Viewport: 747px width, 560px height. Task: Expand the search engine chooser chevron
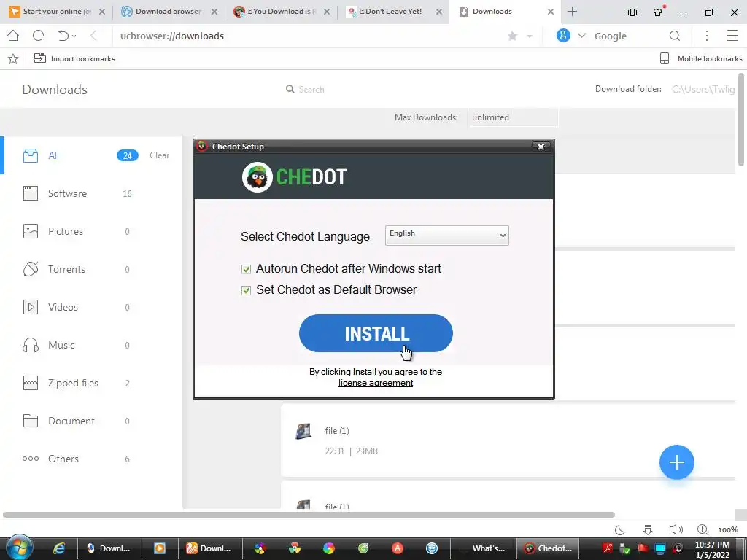click(x=581, y=36)
